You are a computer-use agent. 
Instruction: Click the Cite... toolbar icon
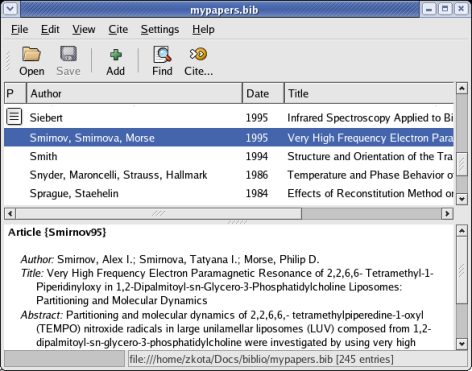tap(198, 54)
